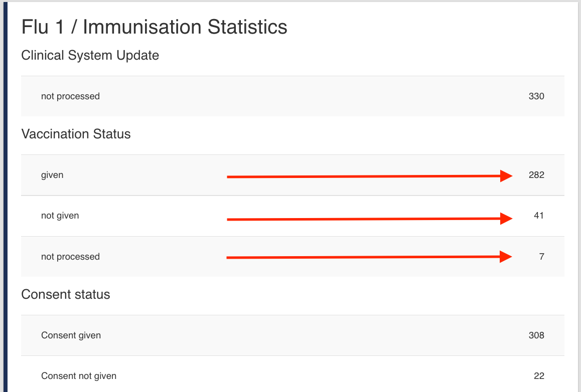The height and width of the screenshot is (392, 581).
Task: Click the "not given" vaccination row label
Action: 60,216
